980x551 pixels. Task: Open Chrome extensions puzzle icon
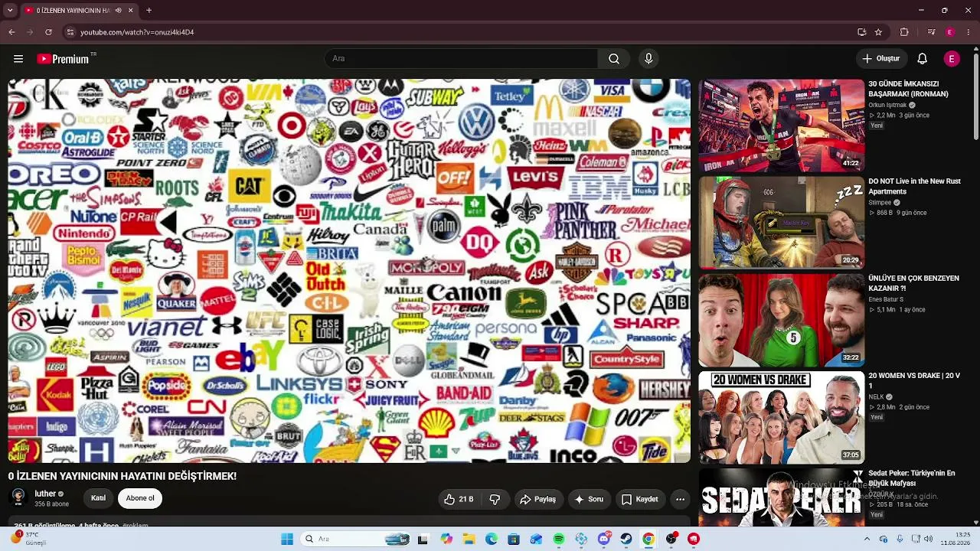pyautogui.click(x=904, y=32)
